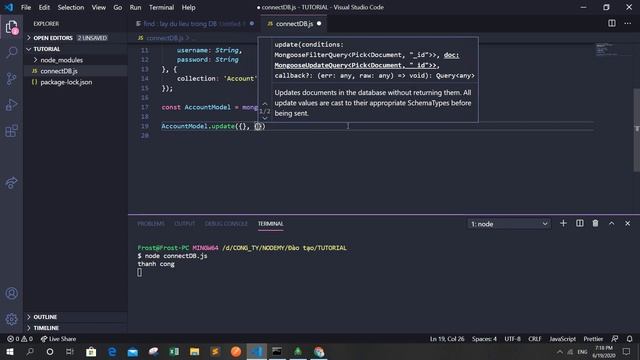This screenshot has height=360, width=640.
Task: Open File Explorer from taskbar
Action: coord(195,351)
